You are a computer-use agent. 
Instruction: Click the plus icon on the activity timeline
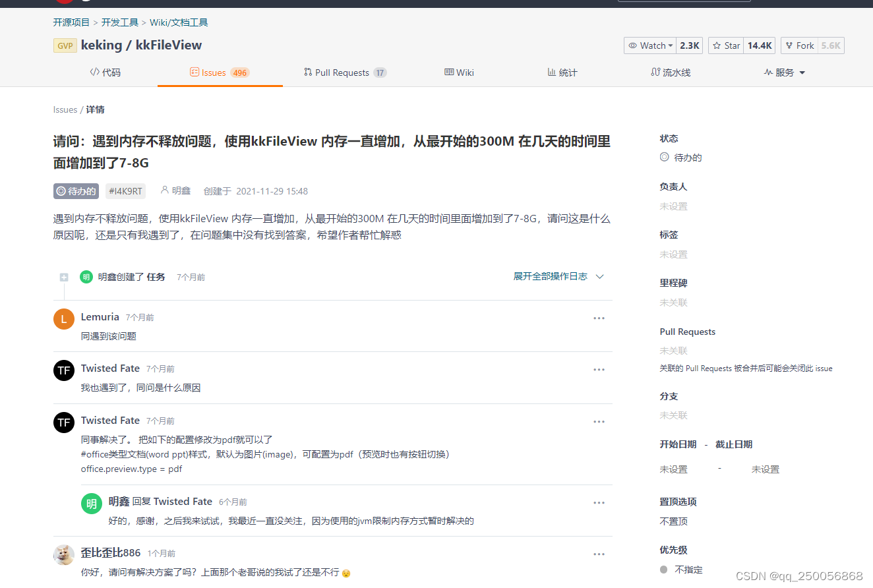(64, 278)
